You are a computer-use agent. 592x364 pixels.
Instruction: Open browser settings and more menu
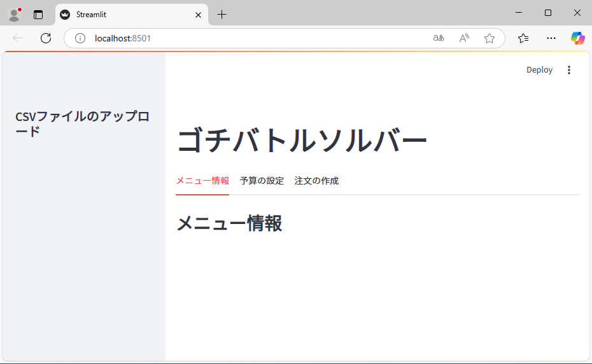point(551,38)
